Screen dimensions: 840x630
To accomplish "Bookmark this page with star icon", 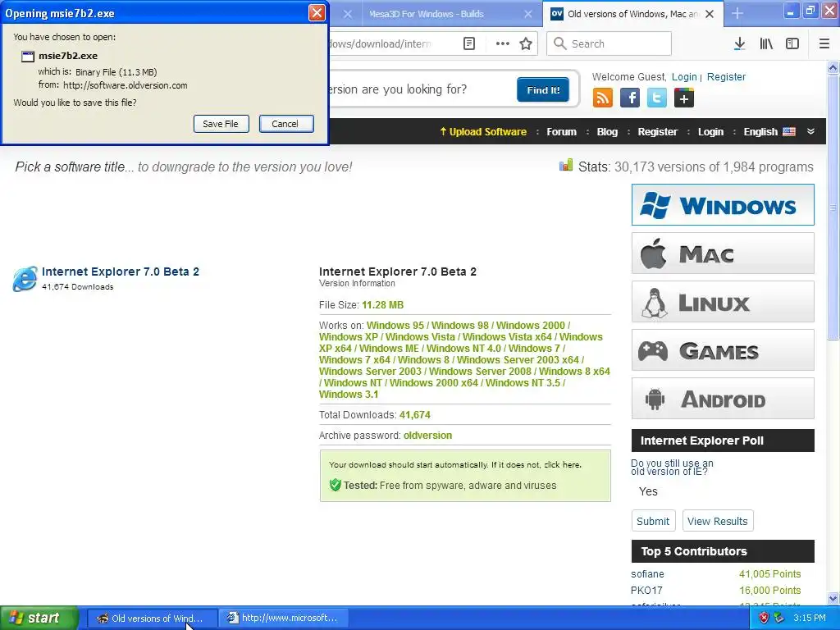I will pos(526,44).
